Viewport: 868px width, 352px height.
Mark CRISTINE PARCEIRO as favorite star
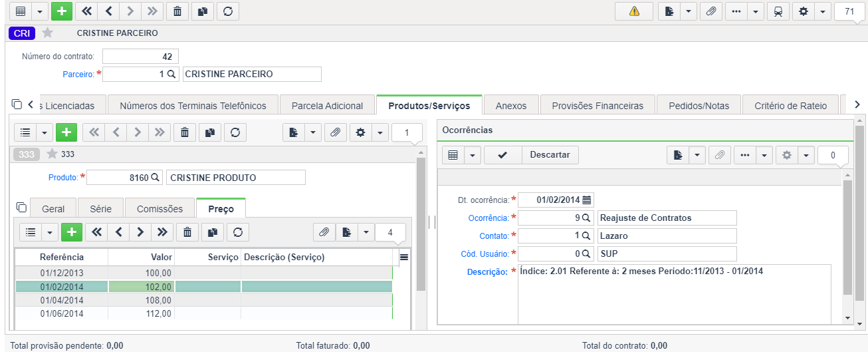(47, 33)
